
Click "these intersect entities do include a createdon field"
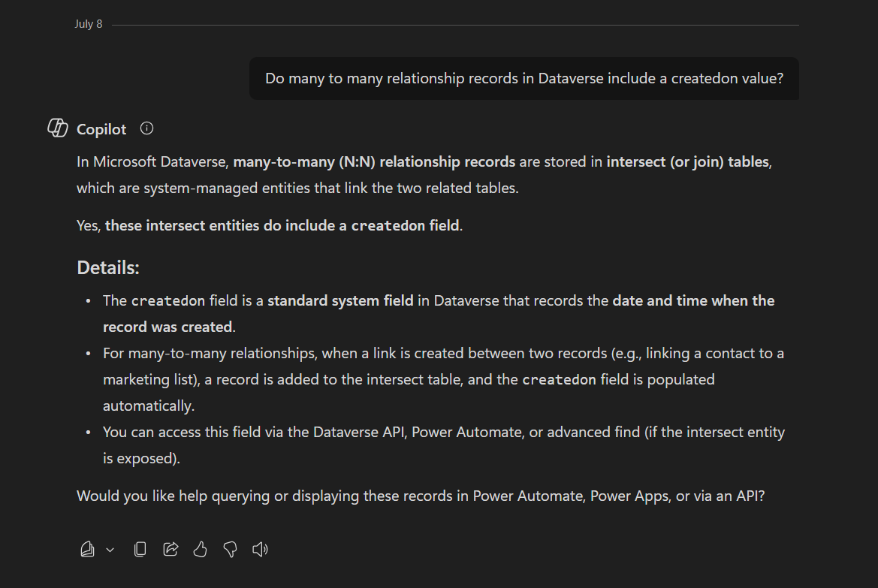(x=282, y=226)
